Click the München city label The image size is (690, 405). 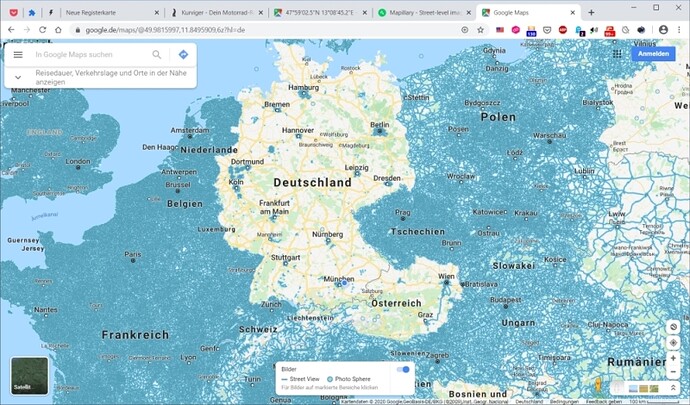click(x=339, y=279)
